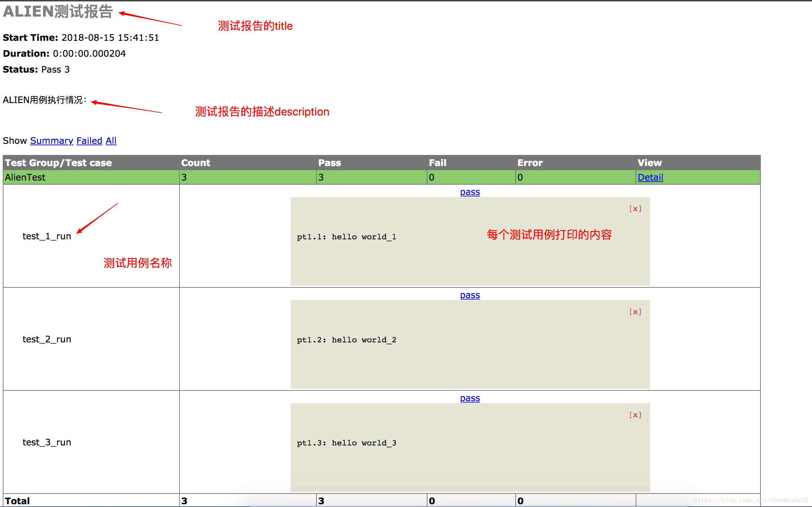The height and width of the screenshot is (507, 812).
Task: Click 'pt1.3: hello world_3' output text
Action: [347, 443]
